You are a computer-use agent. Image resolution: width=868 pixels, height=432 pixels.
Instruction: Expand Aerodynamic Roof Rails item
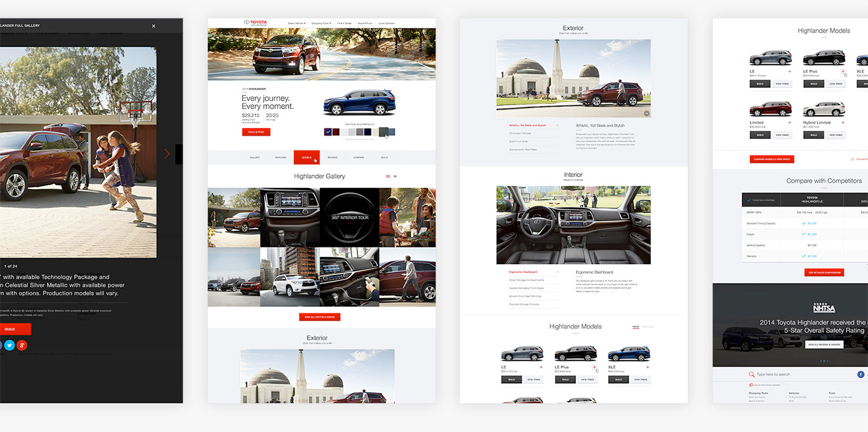(x=534, y=149)
